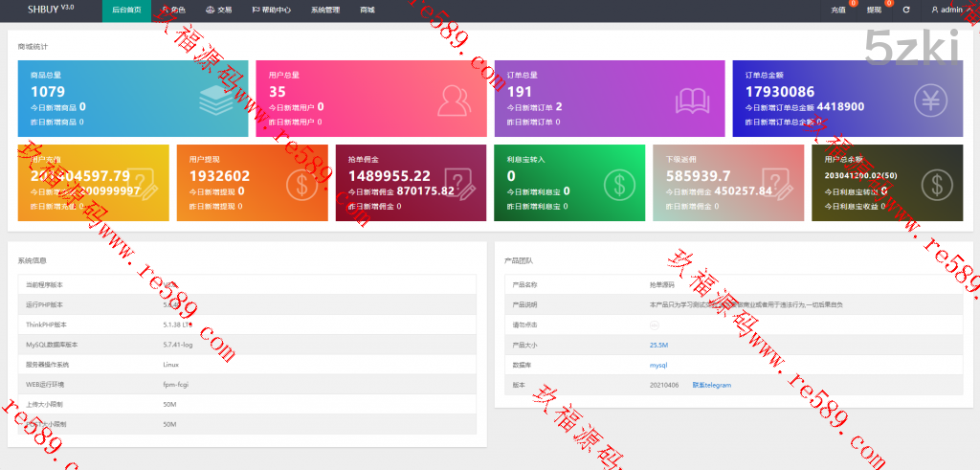Click the 提现 notification button
This screenshot has height=470, width=980.
click(875, 10)
